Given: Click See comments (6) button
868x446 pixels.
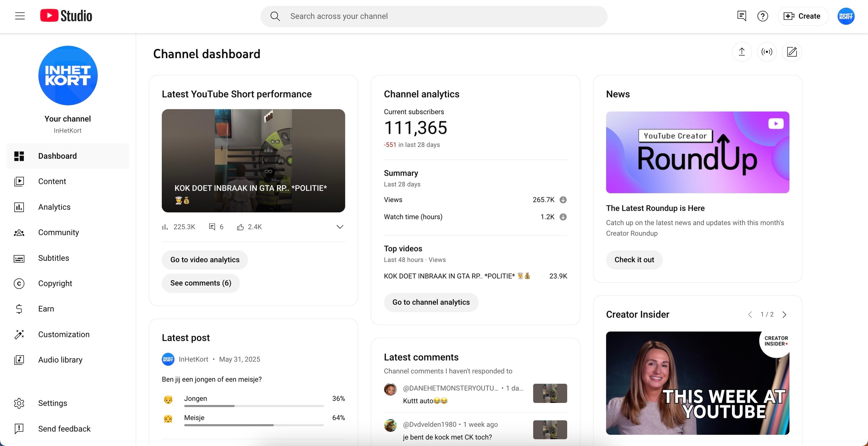Looking at the screenshot, I should [x=201, y=283].
